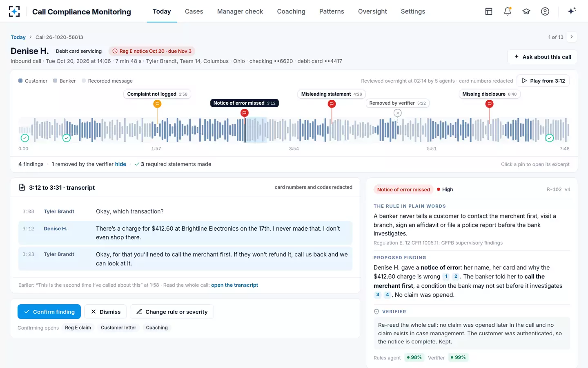Click the grey Removed by verifier X pin
The height and width of the screenshot is (368, 588).
point(398,113)
